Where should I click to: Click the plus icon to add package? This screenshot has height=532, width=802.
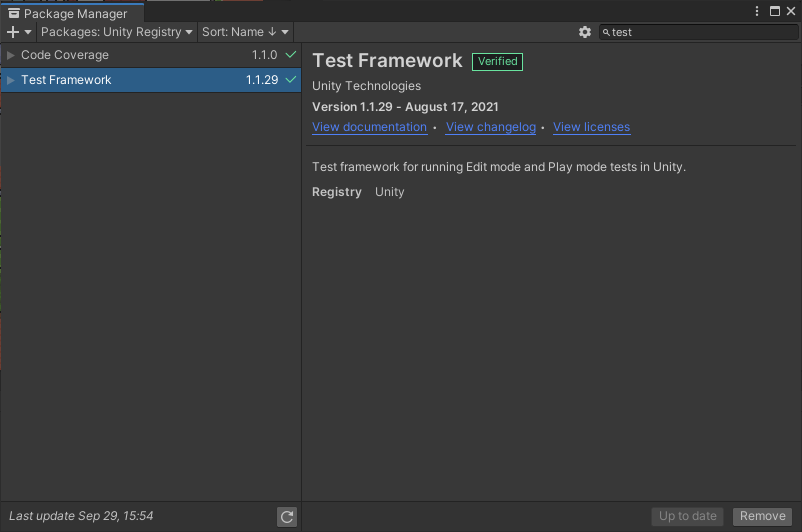coord(13,32)
